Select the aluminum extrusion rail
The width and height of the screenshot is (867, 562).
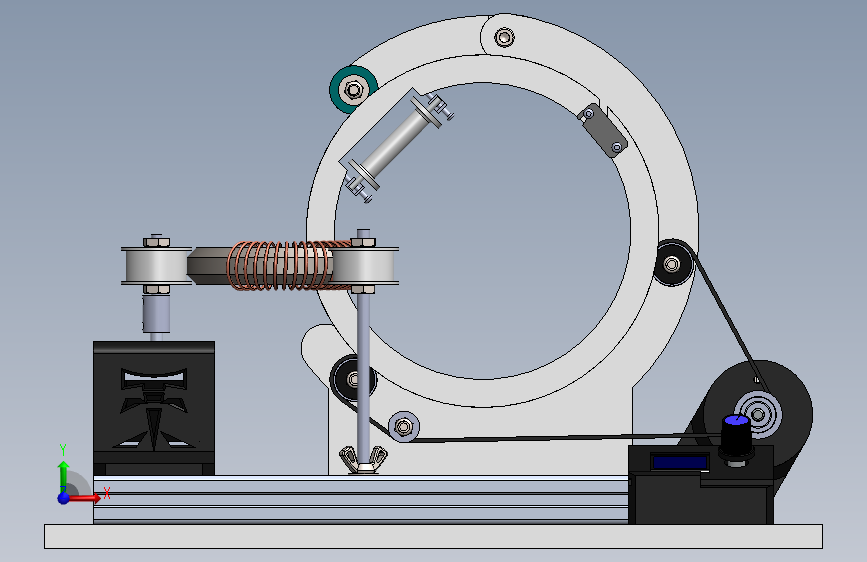click(361, 499)
